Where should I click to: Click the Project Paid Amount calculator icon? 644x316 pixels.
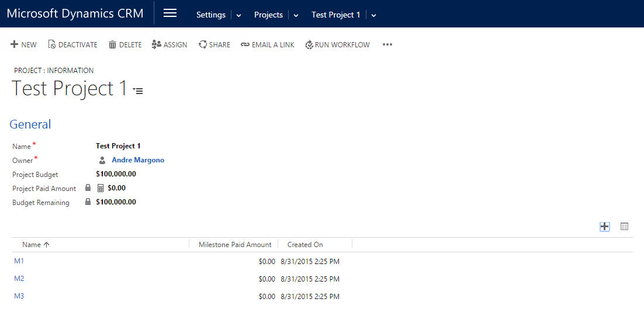[x=100, y=188]
